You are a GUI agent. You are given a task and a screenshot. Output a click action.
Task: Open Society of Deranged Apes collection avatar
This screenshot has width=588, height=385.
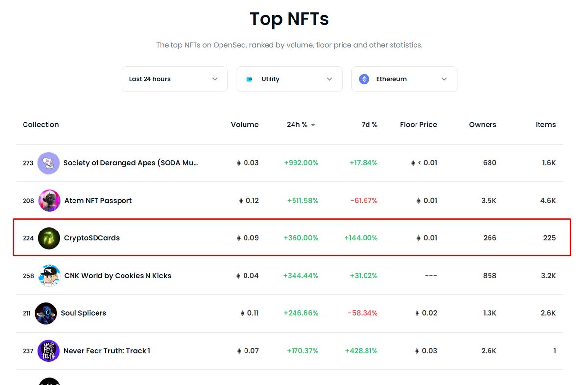click(49, 163)
